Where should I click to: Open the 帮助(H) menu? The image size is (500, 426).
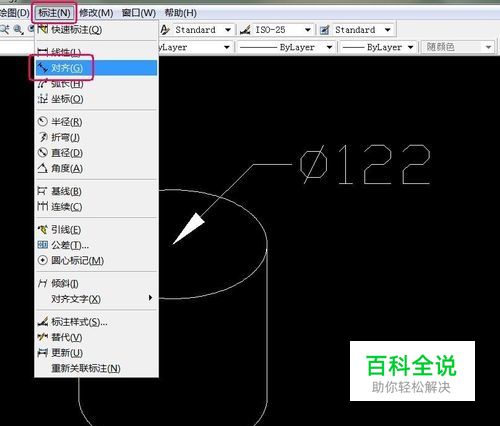(x=180, y=13)
